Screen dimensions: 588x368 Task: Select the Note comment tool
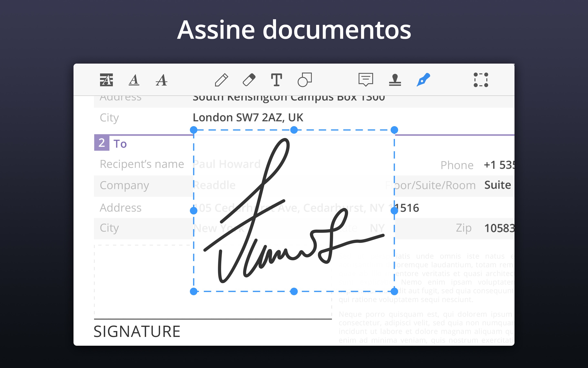pos(366,80)
